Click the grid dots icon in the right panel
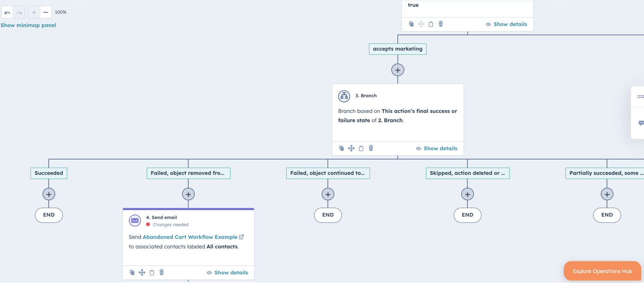 click(639, 96)
